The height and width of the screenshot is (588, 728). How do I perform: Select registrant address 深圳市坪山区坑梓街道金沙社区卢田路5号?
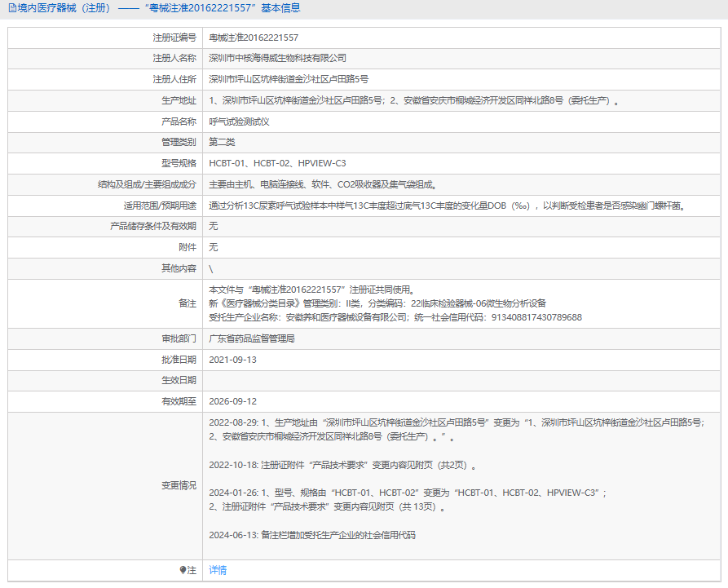289,79
